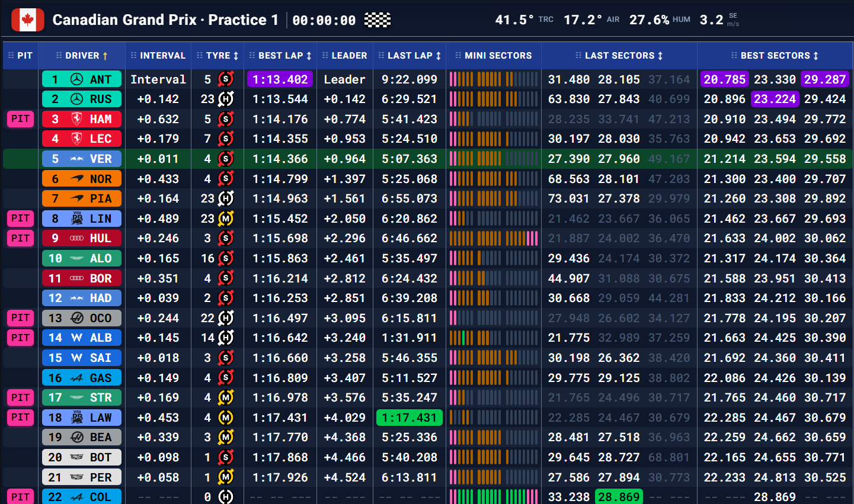Click the purple 1:13.402 best lap

coord(280,79)
